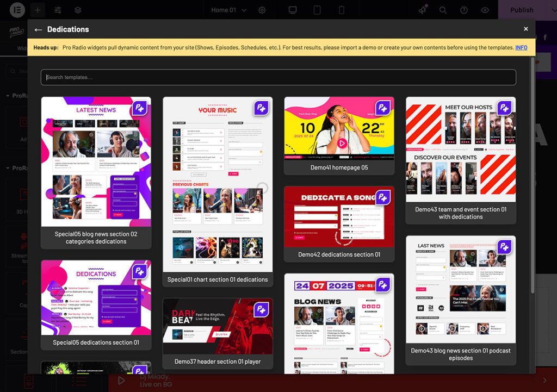Open the INFO link in heads-up notice
The width and height of the screenshot is (557, 392).
pyautogui.click(x=521, y=47)
